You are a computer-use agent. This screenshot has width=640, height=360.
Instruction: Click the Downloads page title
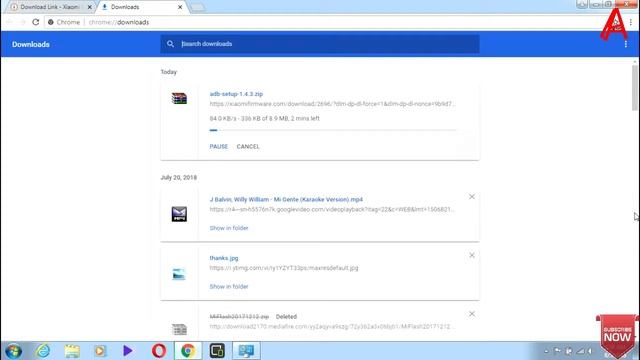31,44
